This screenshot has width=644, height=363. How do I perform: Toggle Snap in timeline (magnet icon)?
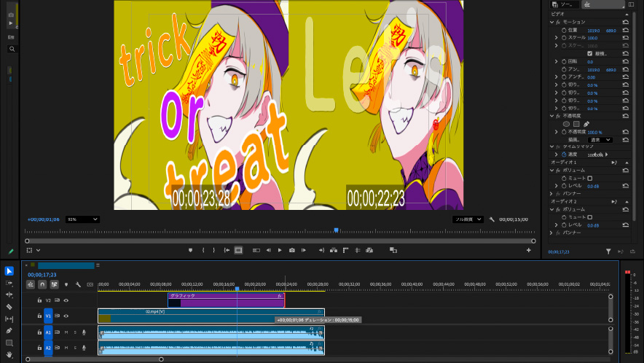(x=42, y=284)
